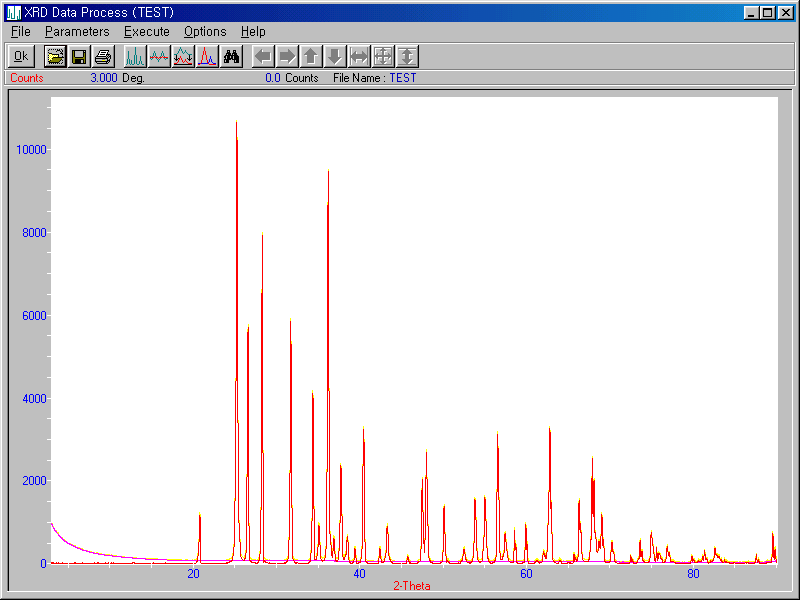Click the horizontal double-arrow expand icon
Image resolution: width=800 pixels, height=600 pixels.
[359, 56]
